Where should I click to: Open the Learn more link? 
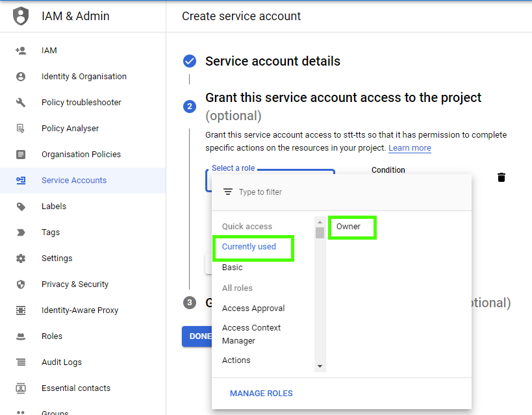click(x=409, y=147)
